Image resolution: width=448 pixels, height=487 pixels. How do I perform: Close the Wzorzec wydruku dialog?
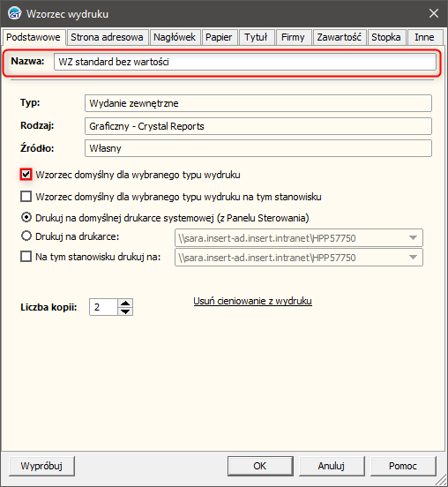click(x=433, y=13)
